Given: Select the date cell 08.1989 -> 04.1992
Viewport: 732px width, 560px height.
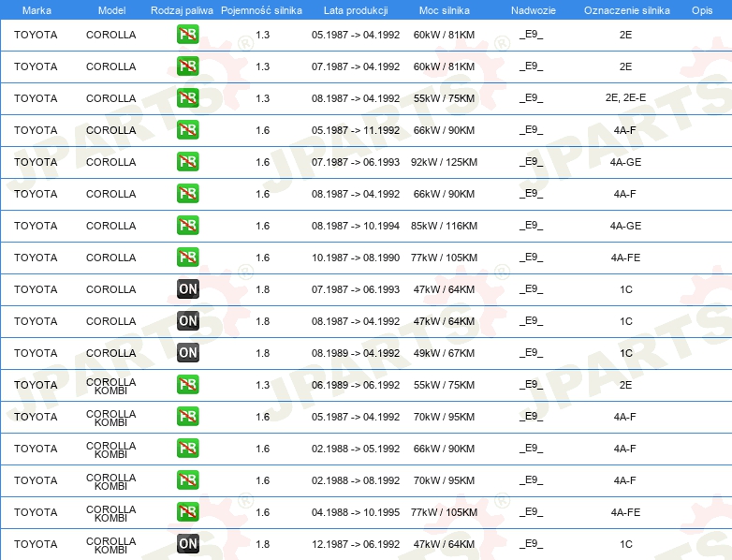Looking at the screenshot, I should click(356, 353).
